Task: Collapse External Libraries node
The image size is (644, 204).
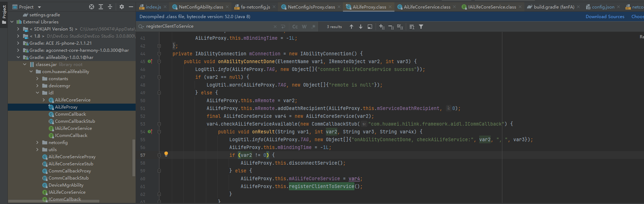Action: coord(12,22)
